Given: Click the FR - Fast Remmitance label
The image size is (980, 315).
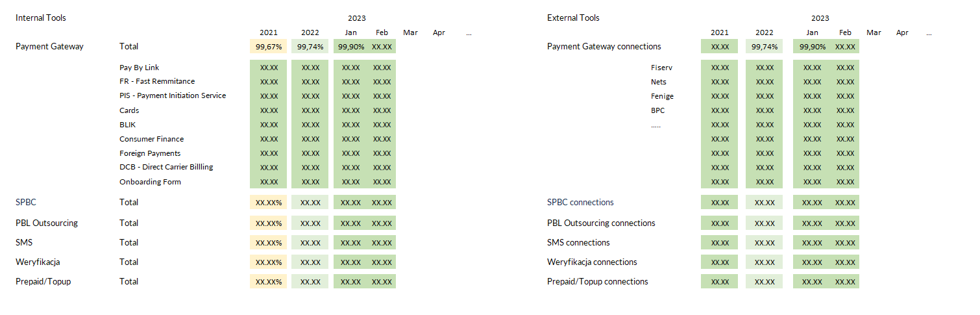Looking at the screenshot, I should 157,81.
